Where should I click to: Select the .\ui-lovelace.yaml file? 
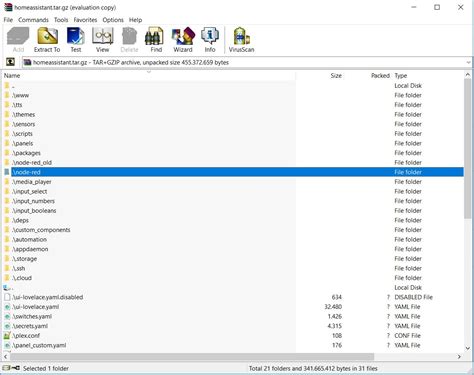tap(36, 307)
